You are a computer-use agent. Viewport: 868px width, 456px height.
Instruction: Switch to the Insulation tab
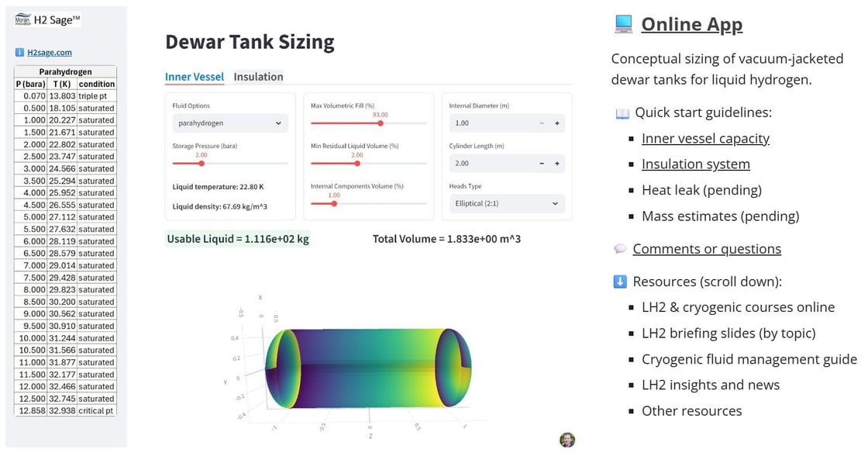[x=258, y=77]
